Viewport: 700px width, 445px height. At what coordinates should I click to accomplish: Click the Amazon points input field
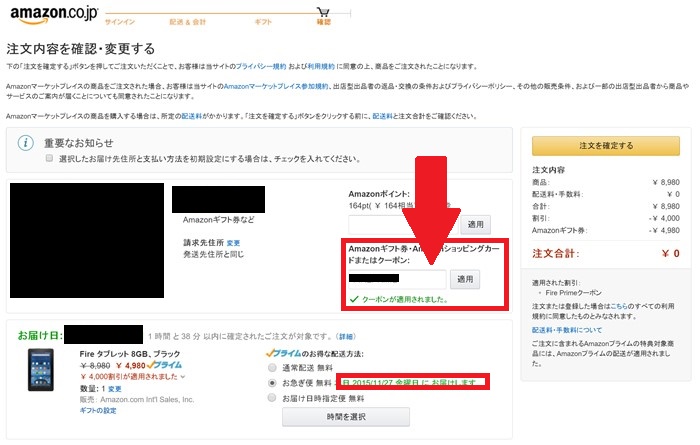(404, 225)
